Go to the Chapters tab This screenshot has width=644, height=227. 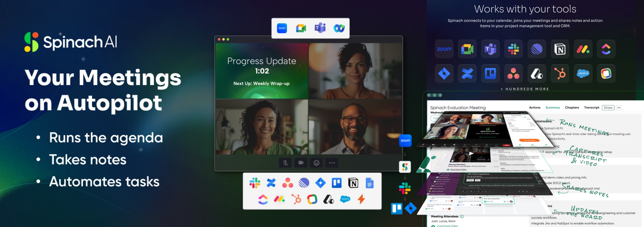click(x=572, y=108)
